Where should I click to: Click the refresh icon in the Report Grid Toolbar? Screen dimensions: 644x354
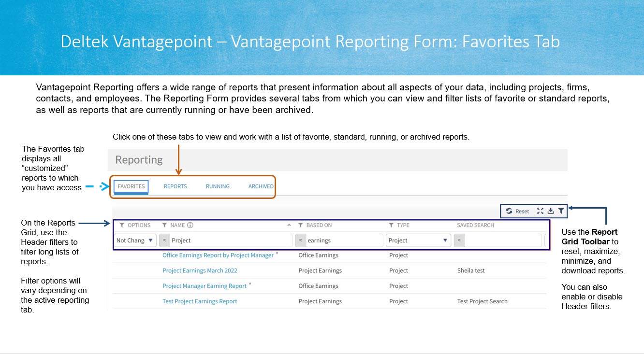click(x=509, y=211)
